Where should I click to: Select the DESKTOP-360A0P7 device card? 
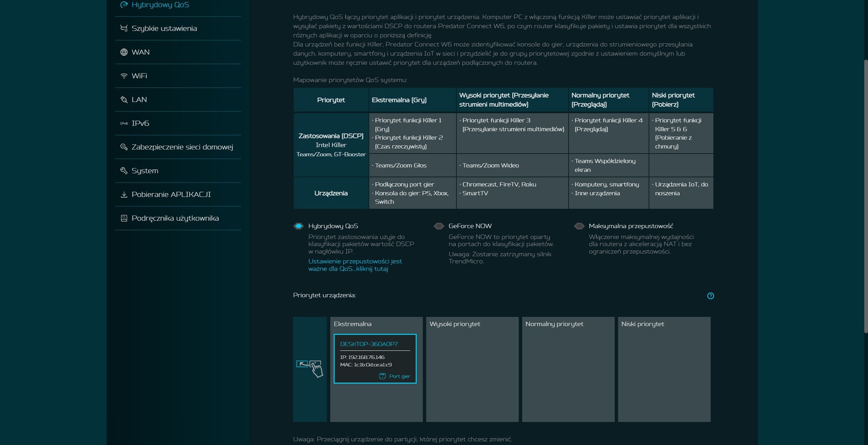375,359
